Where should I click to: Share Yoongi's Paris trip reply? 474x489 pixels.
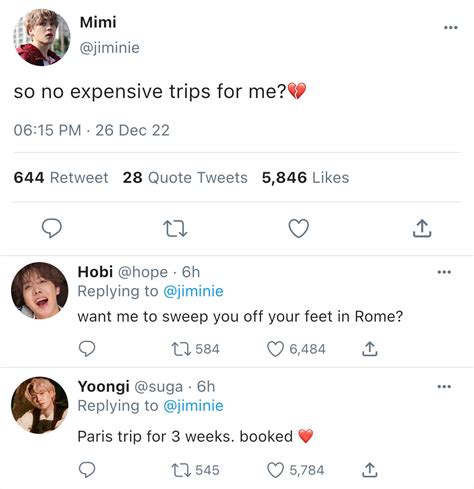point(369,470)
